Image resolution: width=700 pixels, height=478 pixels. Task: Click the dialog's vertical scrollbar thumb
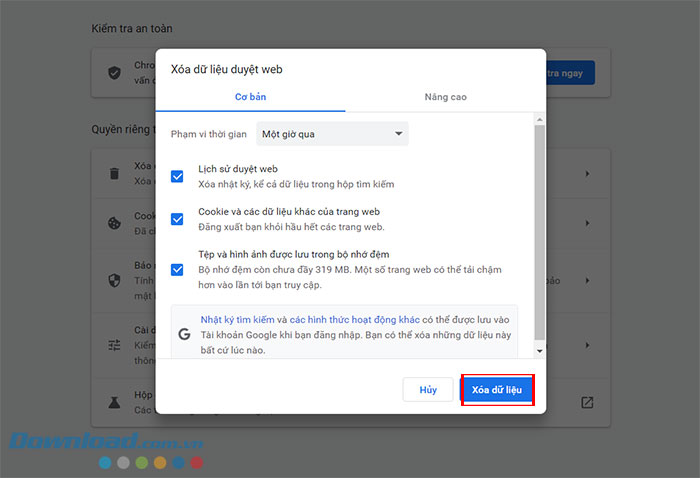pyautogui.click(x=540, y=230)
